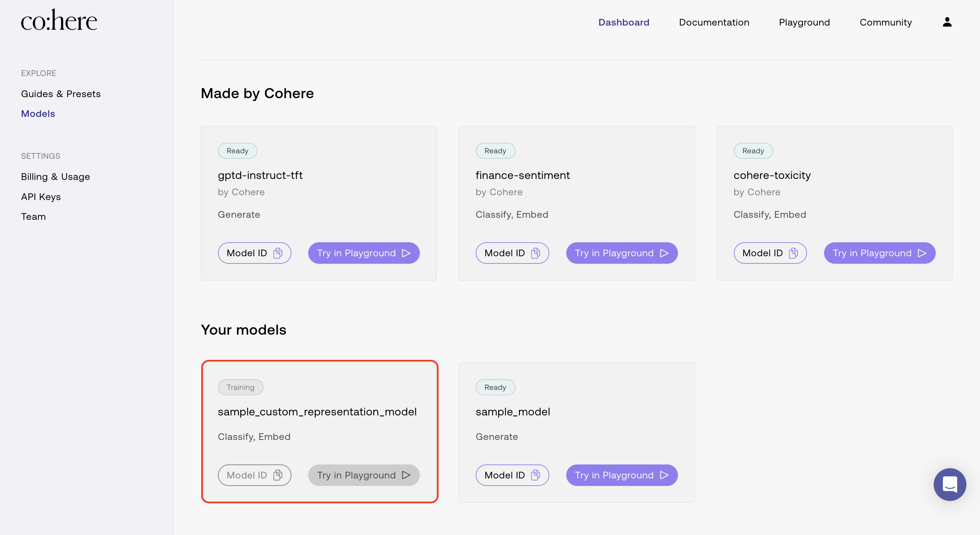Open the Community nav link
Screen dimensions: 980x535
tap(885, 22)
